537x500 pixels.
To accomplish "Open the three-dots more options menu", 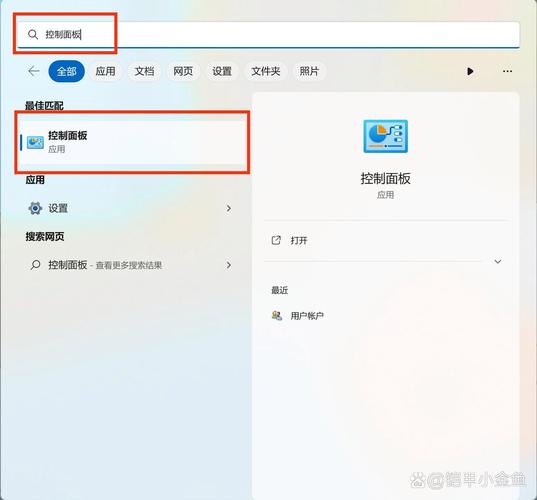I will (507, 71).
